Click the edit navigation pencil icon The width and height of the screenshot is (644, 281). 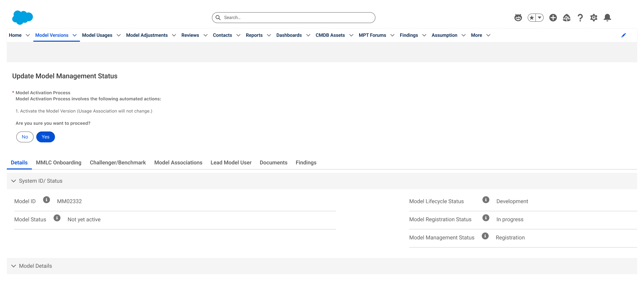click(624, 35)
